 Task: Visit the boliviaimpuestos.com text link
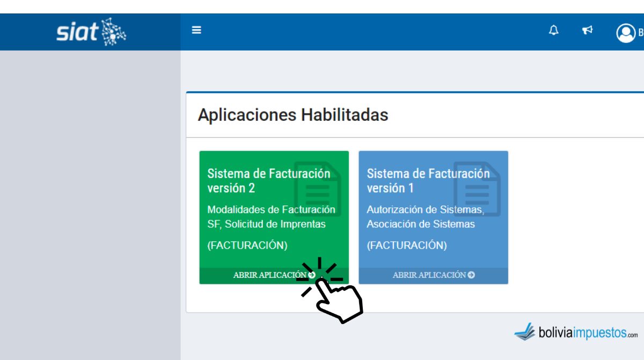pos(589,334)
